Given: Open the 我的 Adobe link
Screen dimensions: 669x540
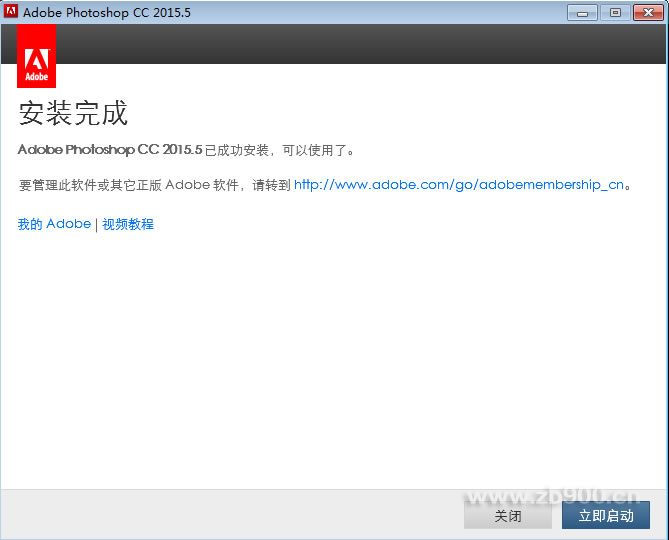Looking at the screenshot, I should pos(54,224).
